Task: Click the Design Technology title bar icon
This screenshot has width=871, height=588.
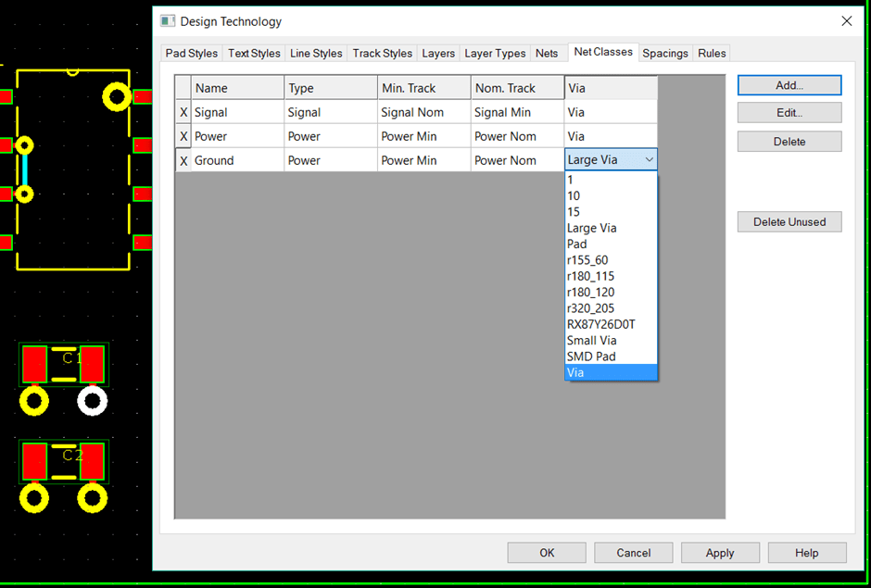Action: 167,21
